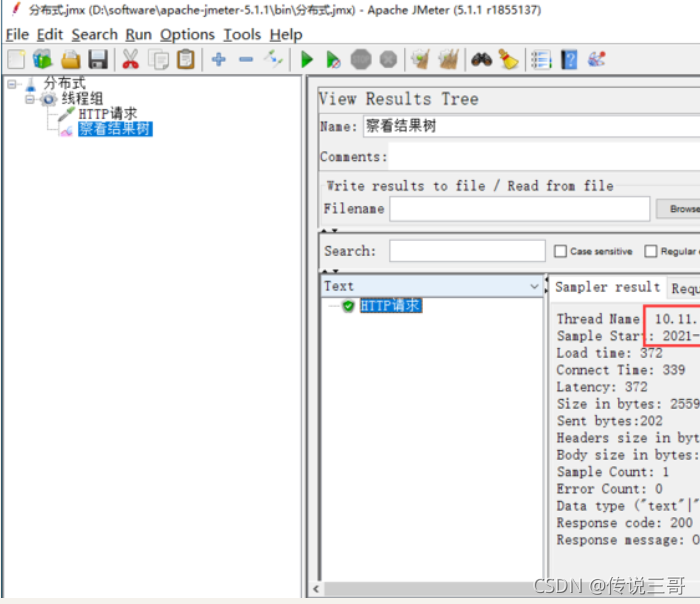Select the 分布式 test plan tree item
700x604 pixels.
click(64, 83)
